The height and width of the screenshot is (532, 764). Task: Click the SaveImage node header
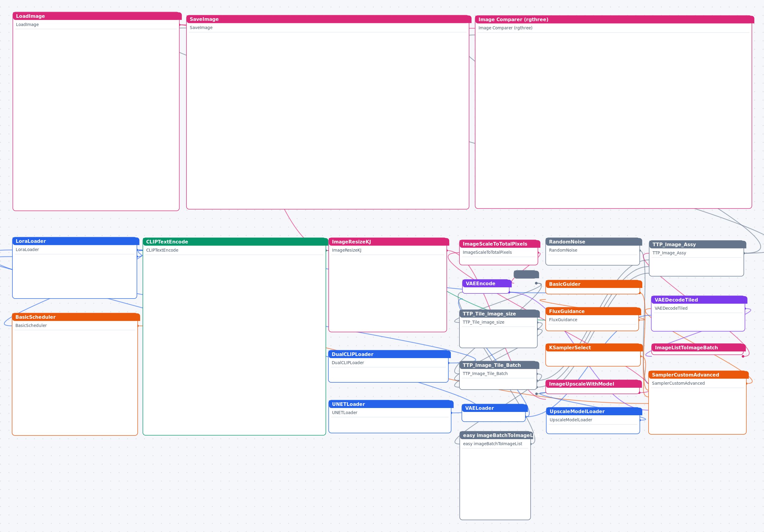coord(328,19)
